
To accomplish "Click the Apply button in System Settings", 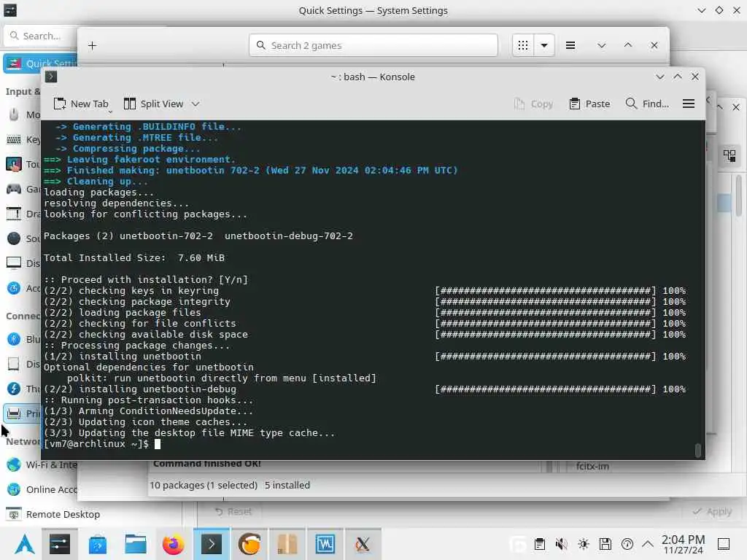I will click(712, 511).
